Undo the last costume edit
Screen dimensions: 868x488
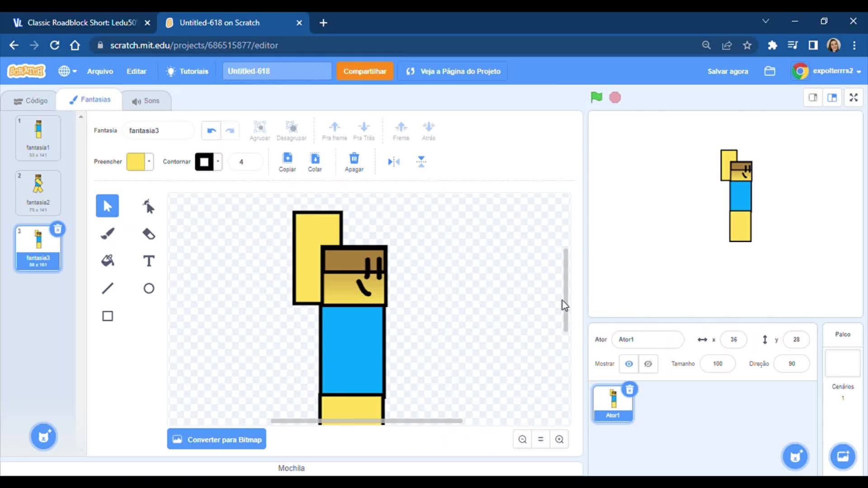(211, 131)
